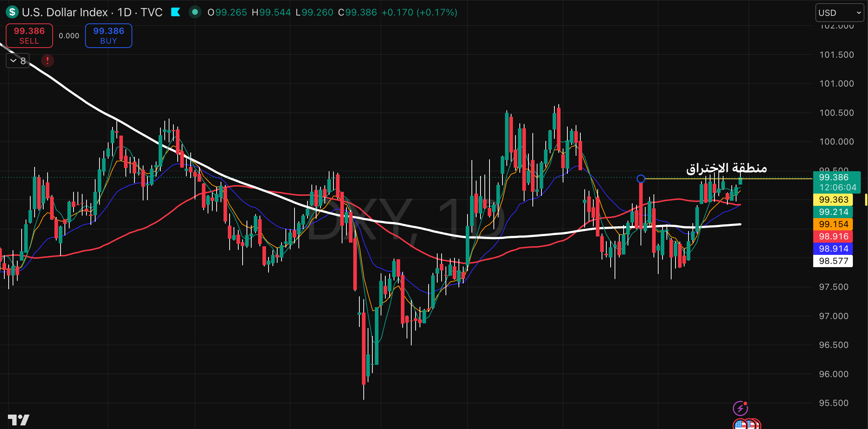Open the USD currency dropdown
The height and width of the screenshot is (429, 868).
(840, 13)
